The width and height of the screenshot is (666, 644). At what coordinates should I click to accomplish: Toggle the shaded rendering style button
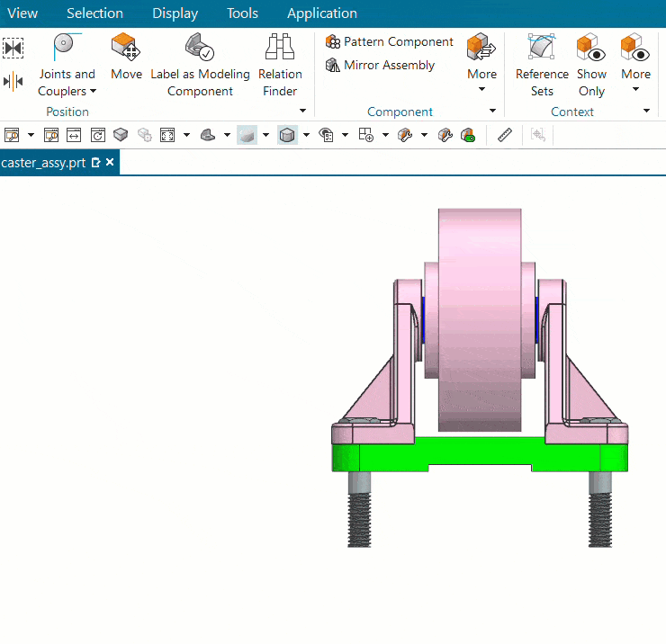pos(247,135)
